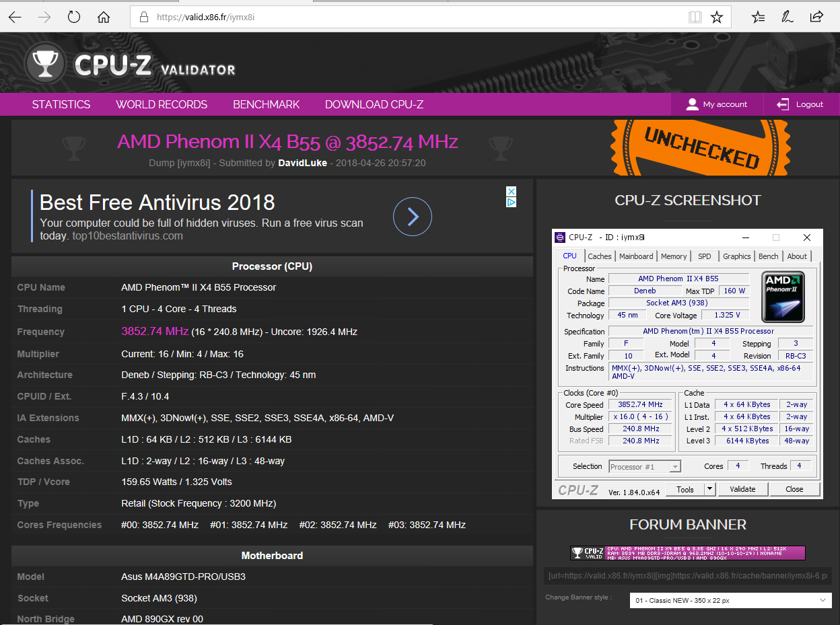Click the 159.65 Watts / 1.325 Volts value
The height and width of the screenshot is (625, 840).
click(x=176, y=482)
